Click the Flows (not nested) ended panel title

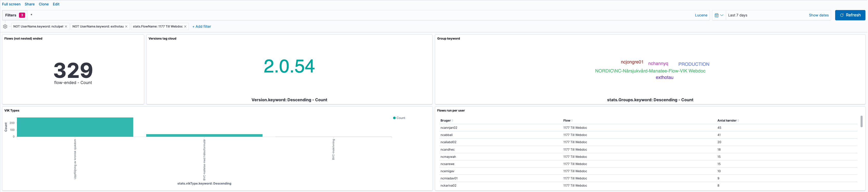[x=23, y=39]
